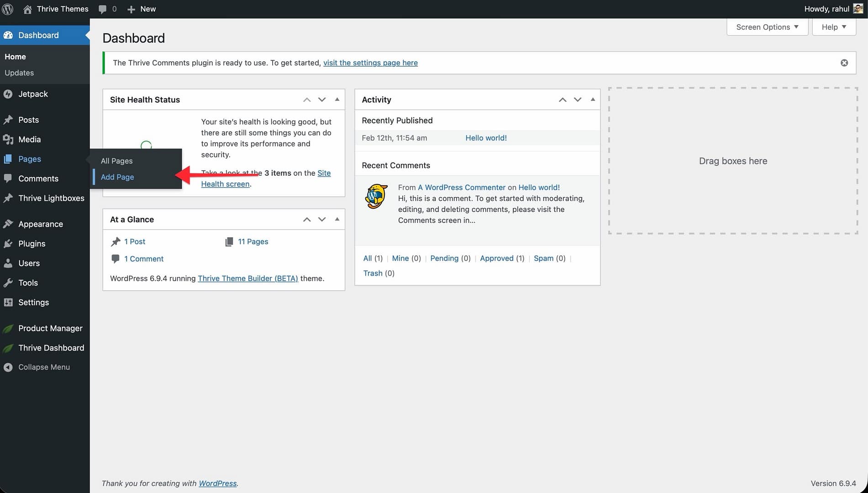Click the comments bubble icon in admin bar
Screen dimensions: 868x493
click(103, 9)
